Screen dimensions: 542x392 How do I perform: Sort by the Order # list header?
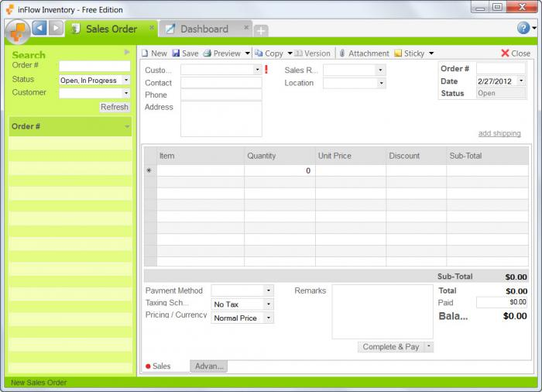[x=70, y=126]
